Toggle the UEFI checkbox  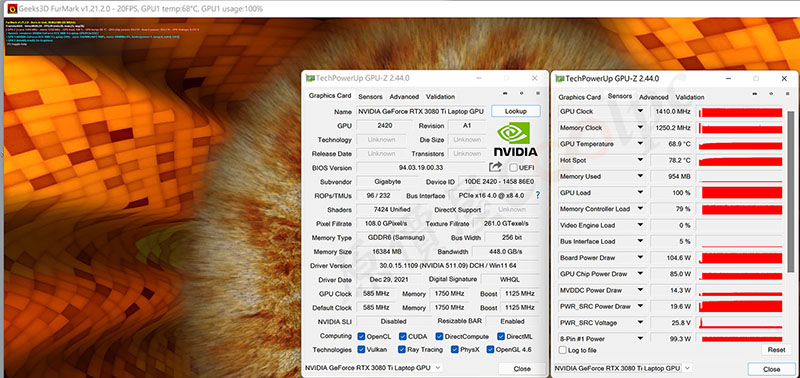[513, 167]
